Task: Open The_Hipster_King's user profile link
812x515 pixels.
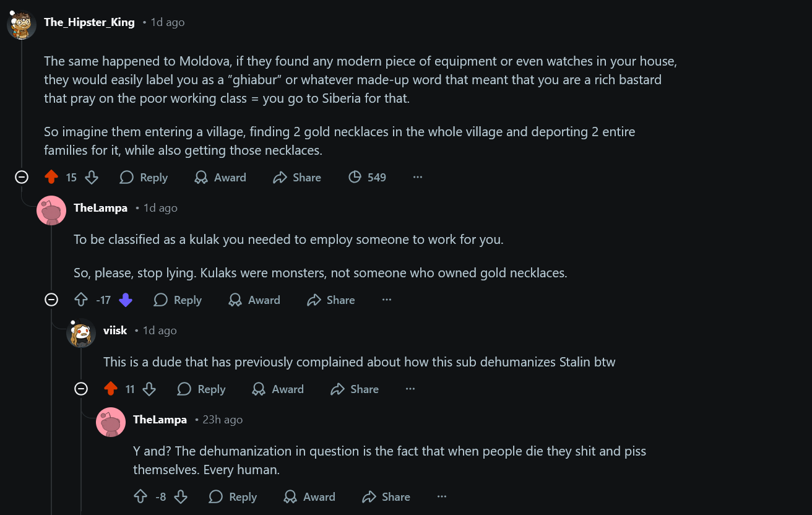Action: coord(89,22)
